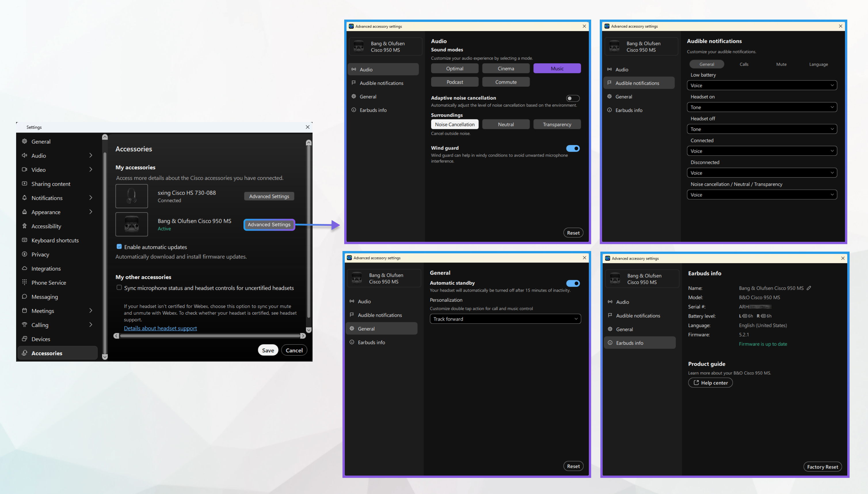Select Noise Cancellation surroundings option

tap(455, 124)
